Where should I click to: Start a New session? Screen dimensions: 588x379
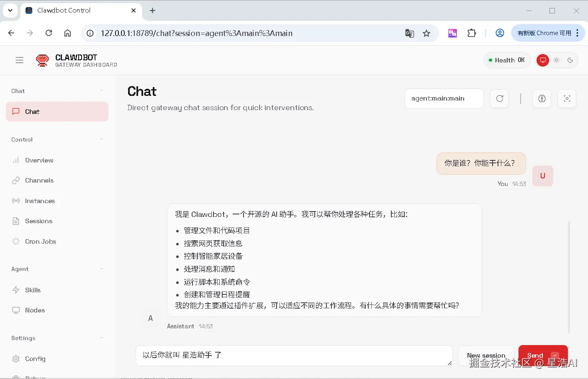(486, 356)
